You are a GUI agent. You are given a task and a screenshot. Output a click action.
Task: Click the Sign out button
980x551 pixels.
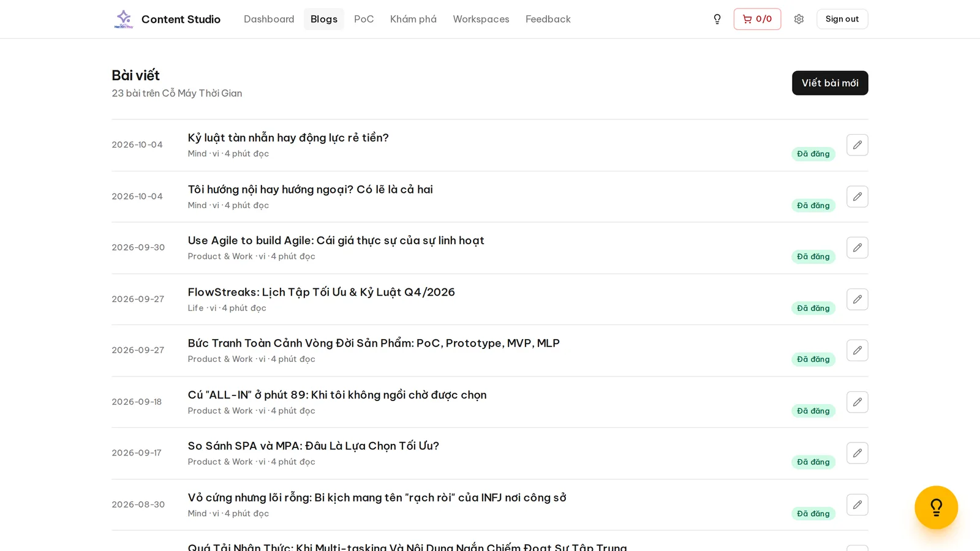842,19
